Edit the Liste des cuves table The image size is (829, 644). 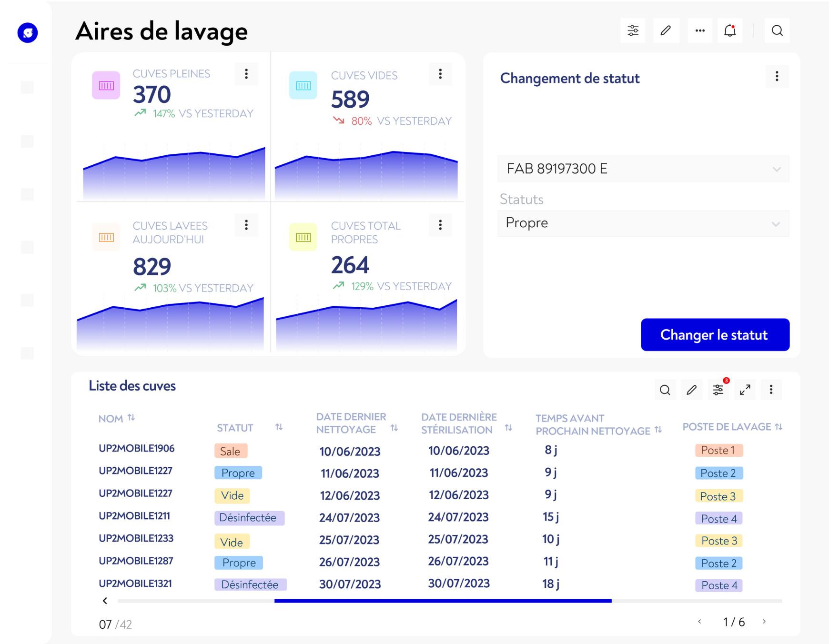691,390
